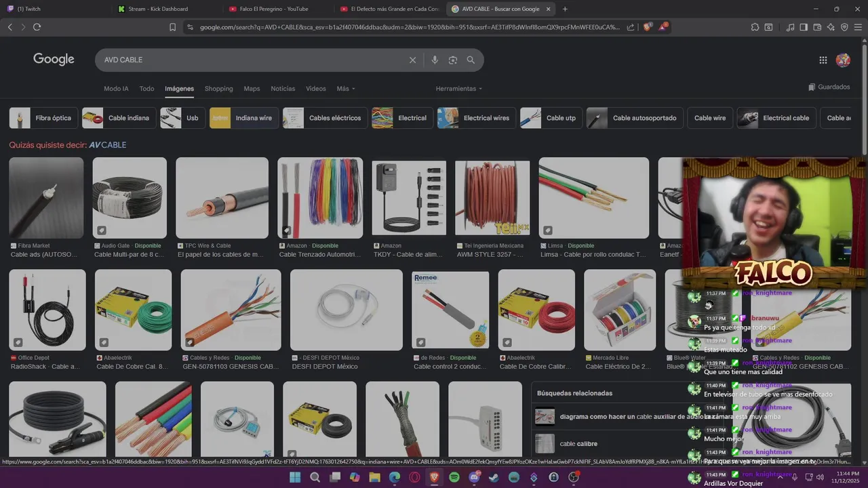868x488 pixels.
Task: Filter by the Electrical wires chip
Action: click(x=476, y=118)
